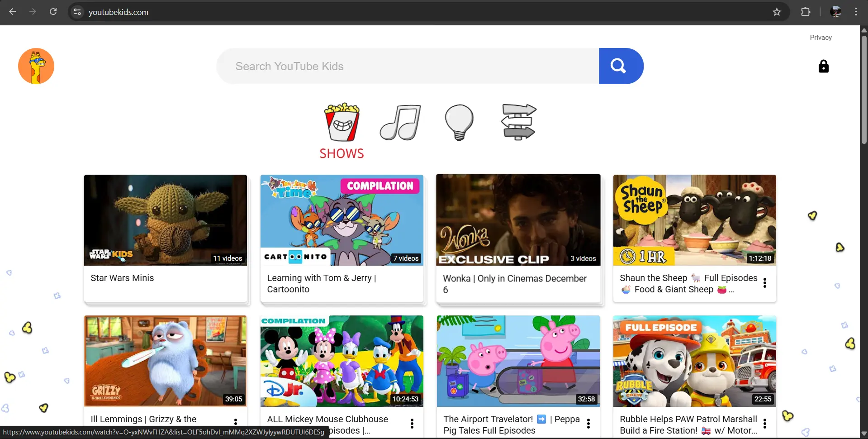Play the Mickey Mouse Clubhouse thumbnail

tap(342, 361)
